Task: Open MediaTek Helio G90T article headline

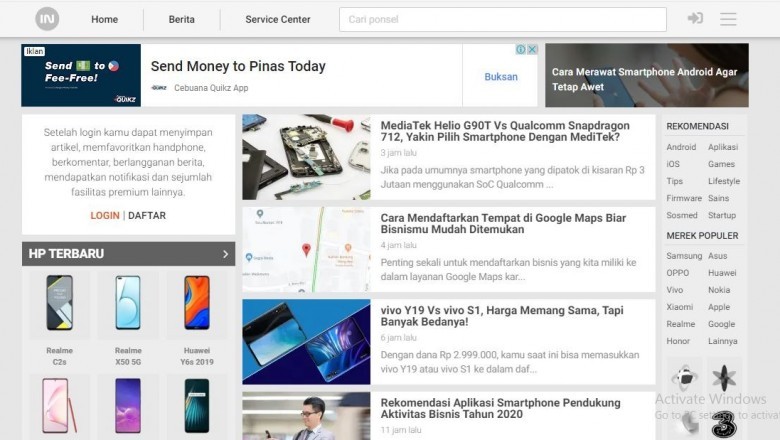Action: (505, 131)
